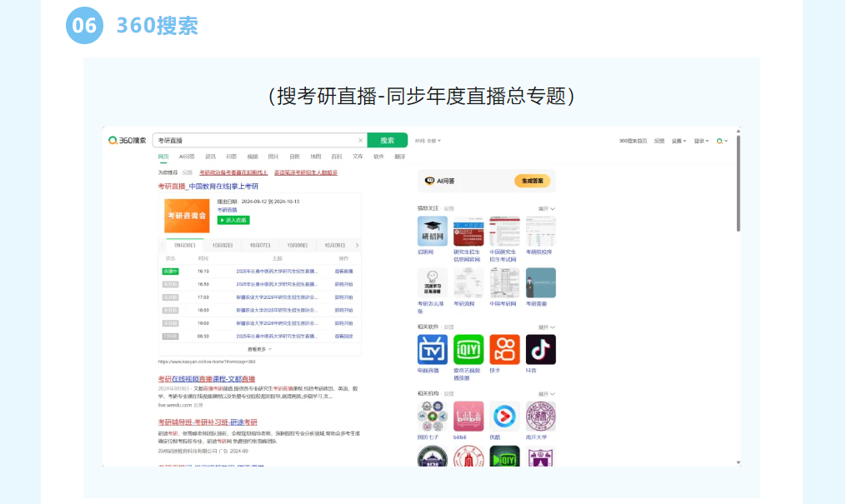Viewport: 847px width, 504px height.
Task: Switch to the 软件 software tab
Action: click(378, 157)
